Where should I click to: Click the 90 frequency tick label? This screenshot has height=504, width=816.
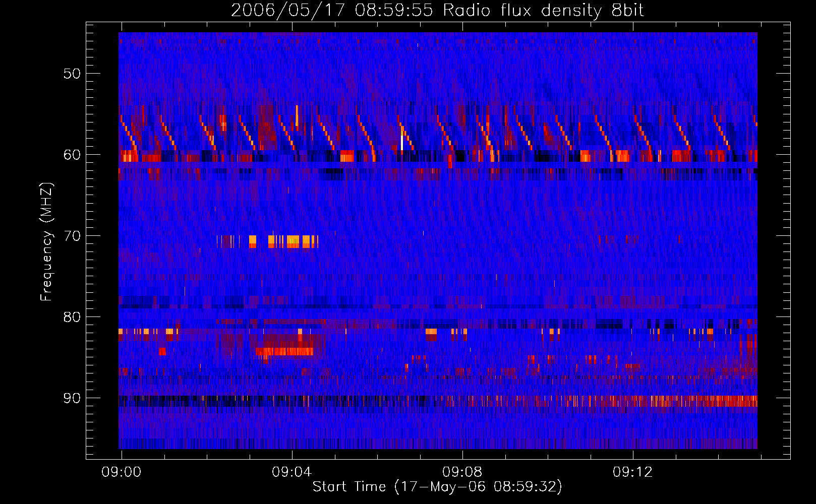(x=72, y=398)
